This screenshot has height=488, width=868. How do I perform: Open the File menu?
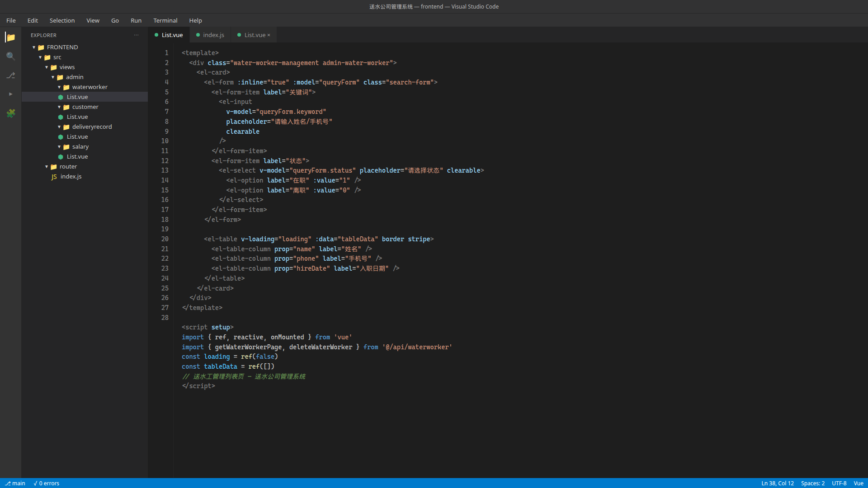click(11, 21)
